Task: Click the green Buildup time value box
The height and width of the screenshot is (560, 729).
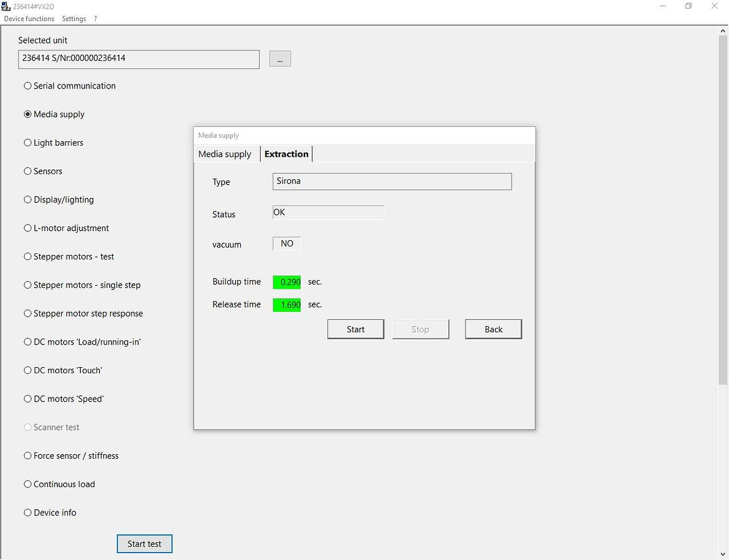Action: point(287,282)
